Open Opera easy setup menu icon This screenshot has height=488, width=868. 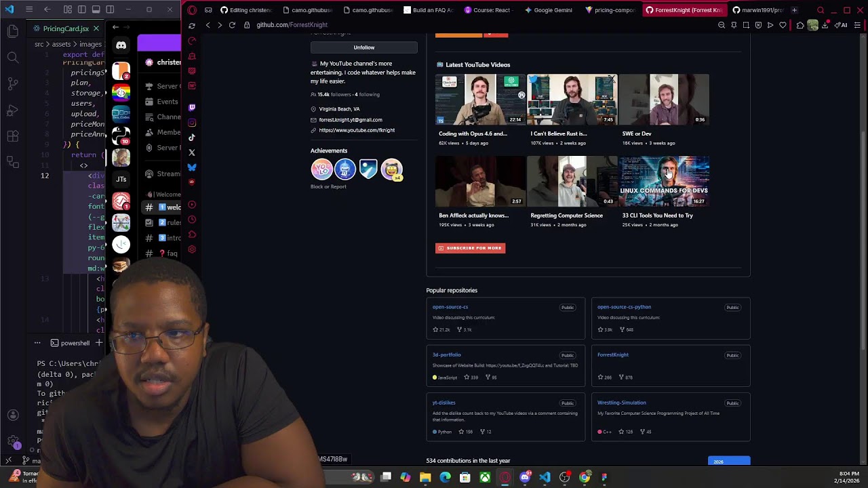(x=857, y=25)
